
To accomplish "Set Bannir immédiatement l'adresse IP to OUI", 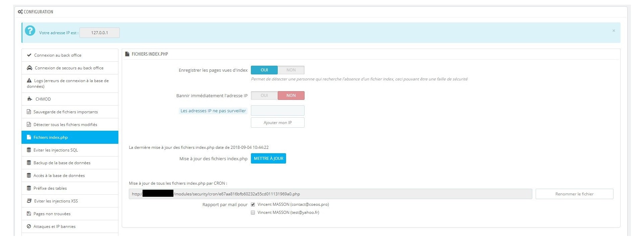I will coord(264,96).
